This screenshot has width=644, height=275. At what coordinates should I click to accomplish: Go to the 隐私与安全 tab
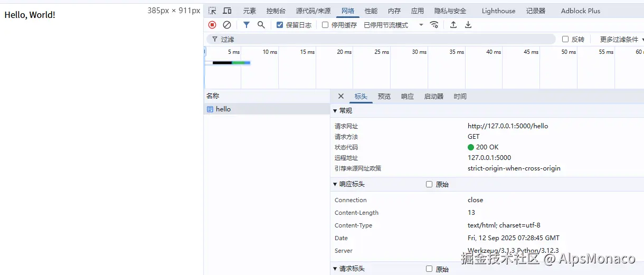point(450,11)
